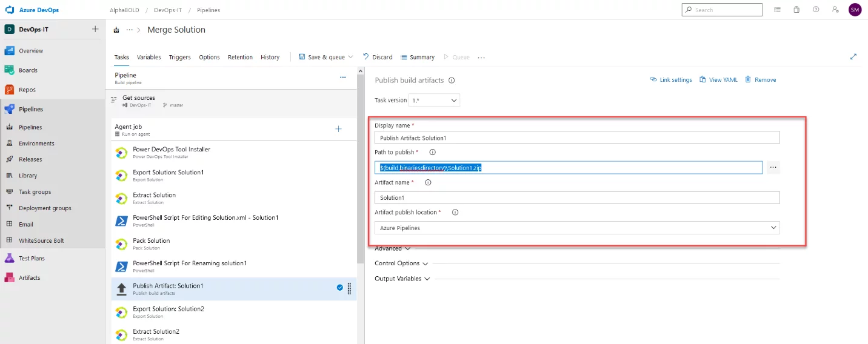Open the Task version dropdown

pos(435,100)
